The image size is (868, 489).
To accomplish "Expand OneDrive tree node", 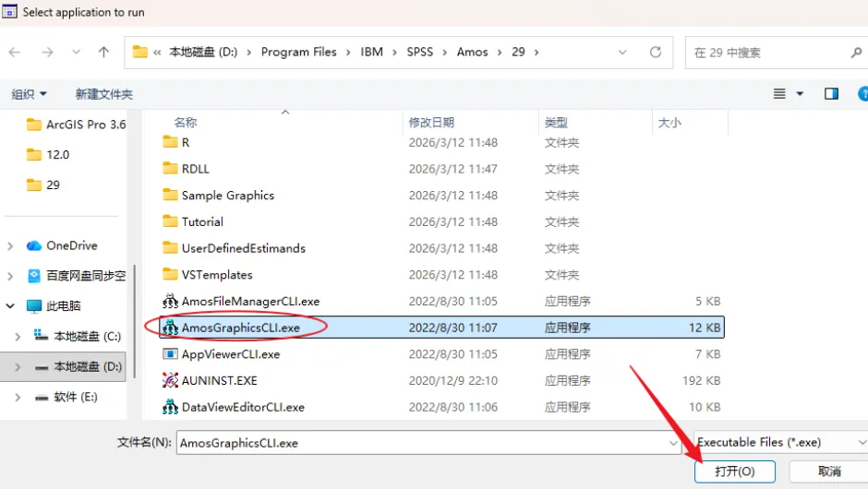I will (x=10, y=245).
